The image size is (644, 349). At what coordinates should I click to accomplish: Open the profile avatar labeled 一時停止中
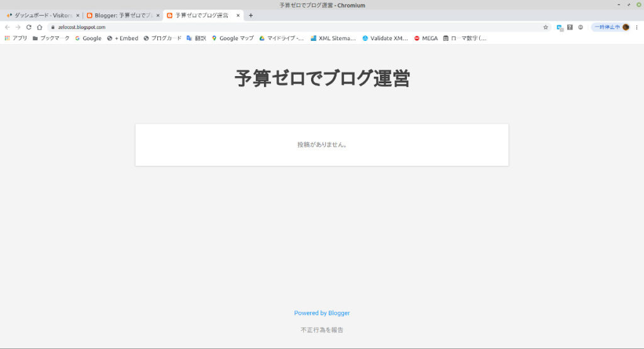click(611, 27)
